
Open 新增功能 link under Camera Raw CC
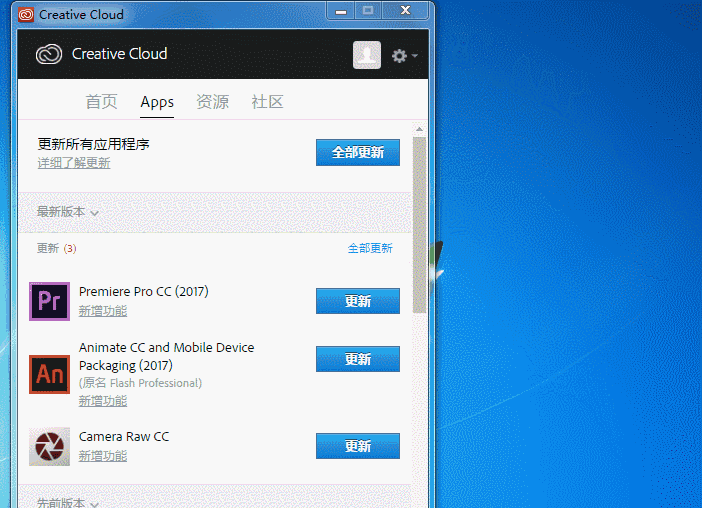point(103,456)
